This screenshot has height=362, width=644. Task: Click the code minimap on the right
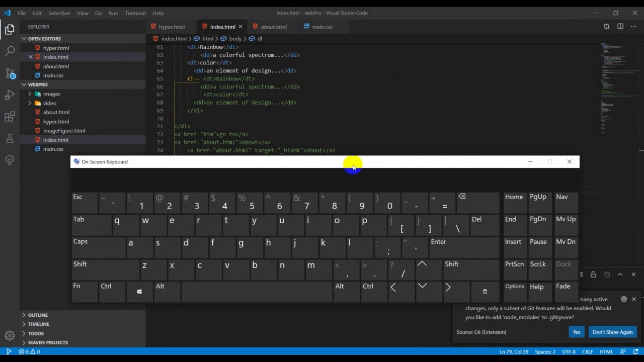coord(619,88)
